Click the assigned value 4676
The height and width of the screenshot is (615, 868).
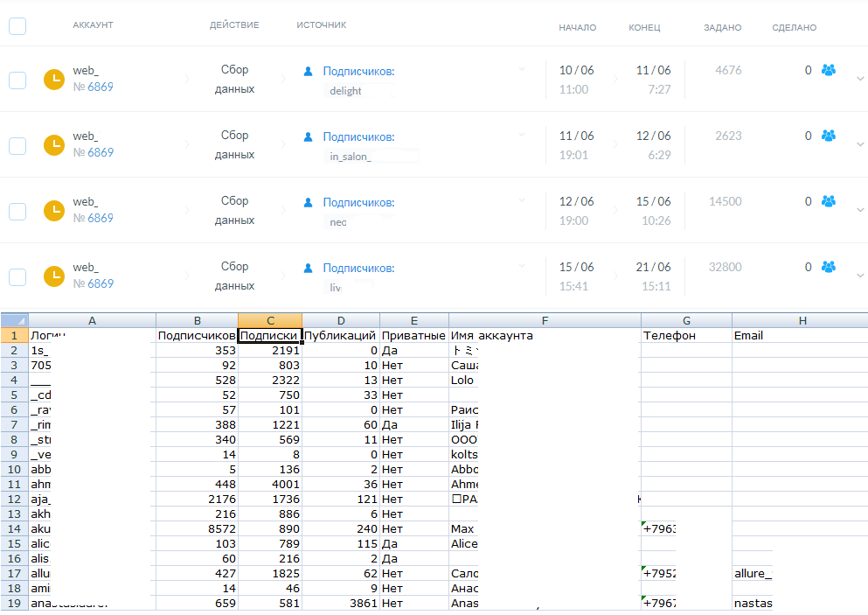pos(728,70)
